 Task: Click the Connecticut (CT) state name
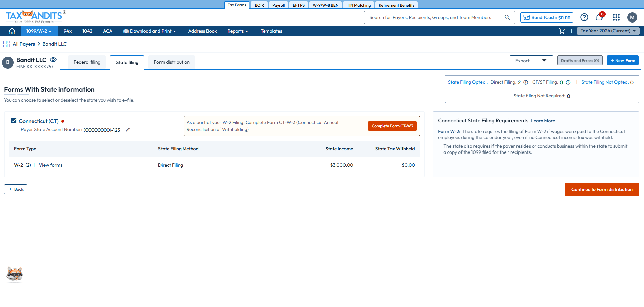click(39, 121)
